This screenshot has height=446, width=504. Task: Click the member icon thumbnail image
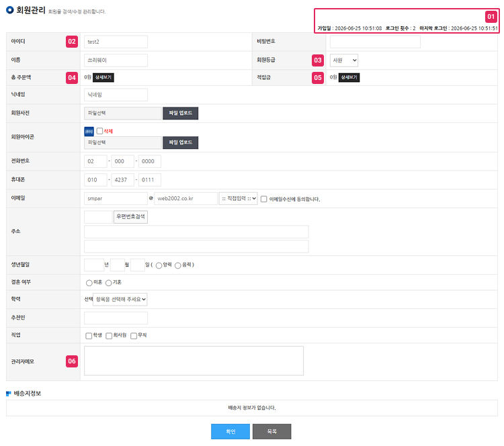(89, 132)
